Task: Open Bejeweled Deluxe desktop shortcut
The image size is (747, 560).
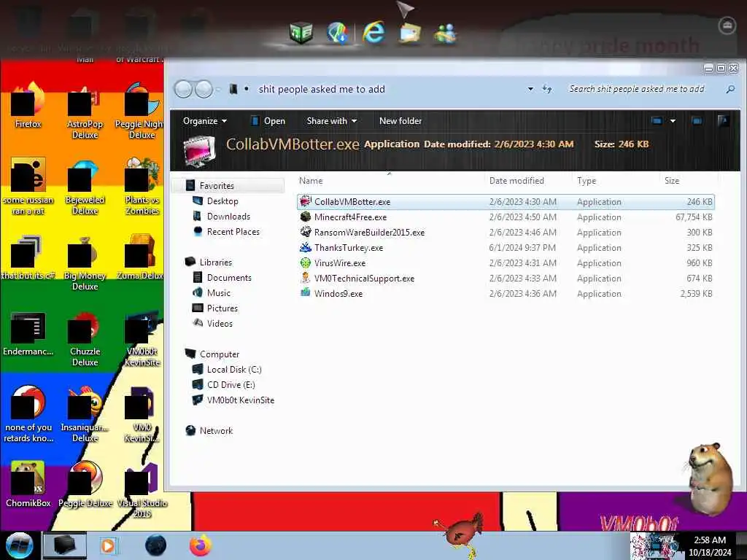Action: coord(85,186)
